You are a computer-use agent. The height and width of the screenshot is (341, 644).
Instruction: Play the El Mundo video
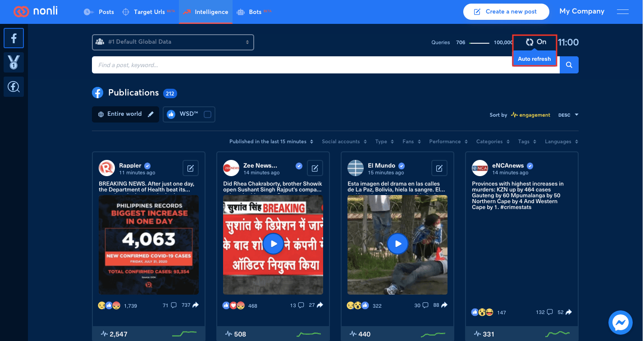(x=397, y=244)
